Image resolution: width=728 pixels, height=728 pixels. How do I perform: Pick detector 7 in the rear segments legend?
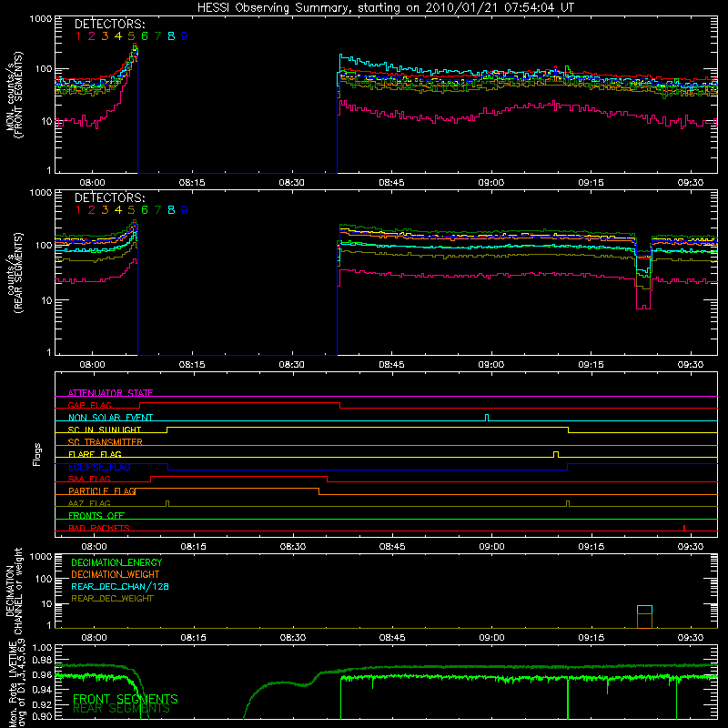[157, 210]
